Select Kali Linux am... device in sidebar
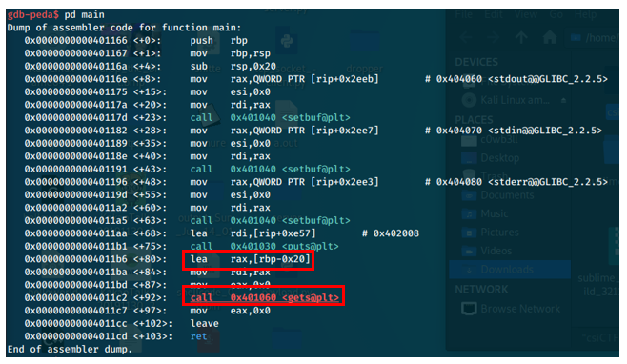627x364 pixels. (515, 100)
